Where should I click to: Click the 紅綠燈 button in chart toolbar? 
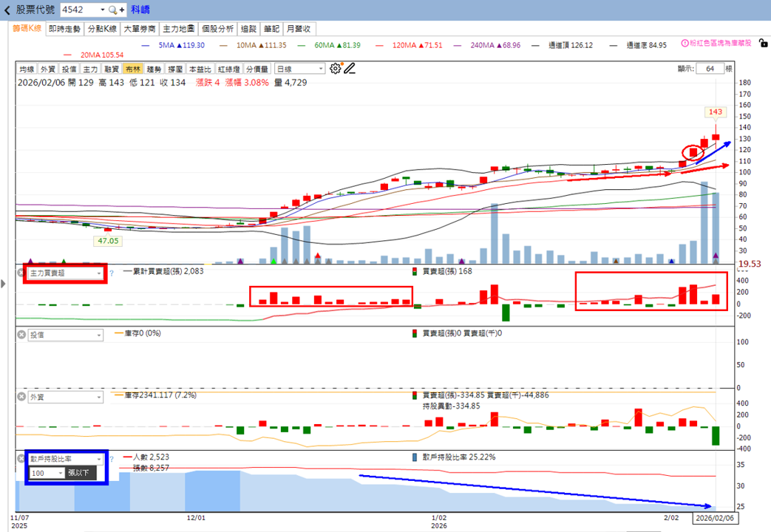(x=228, y=69)
